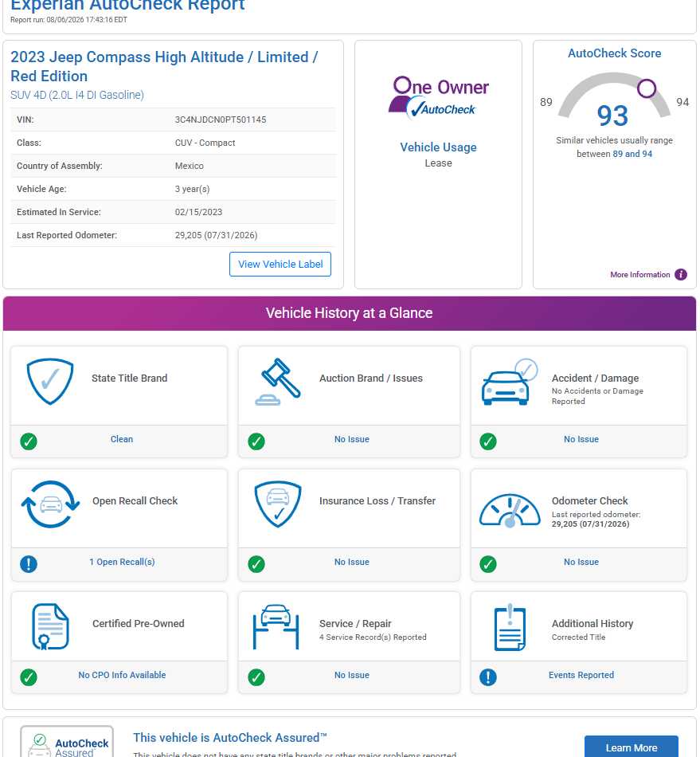Open the 1 Open Recall(s) link
Image resolution: width=700 pixels, height=757 pixels.
point(122,562)
